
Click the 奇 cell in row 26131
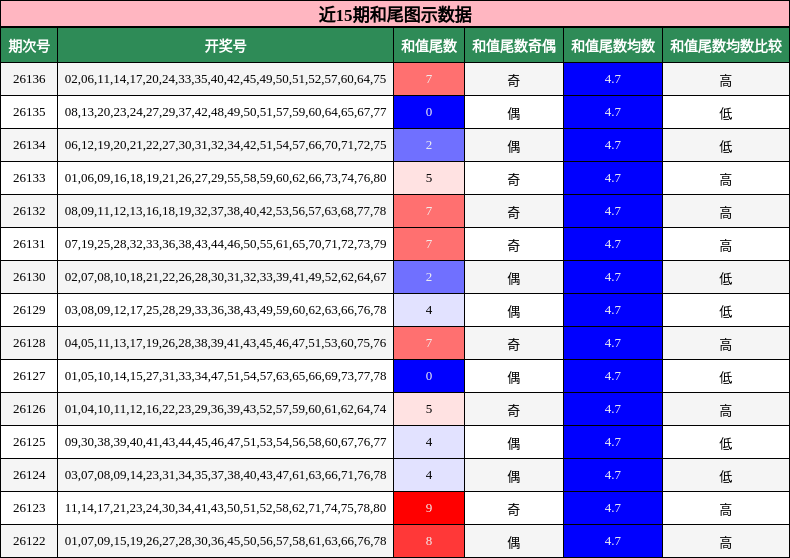point(513,244)
